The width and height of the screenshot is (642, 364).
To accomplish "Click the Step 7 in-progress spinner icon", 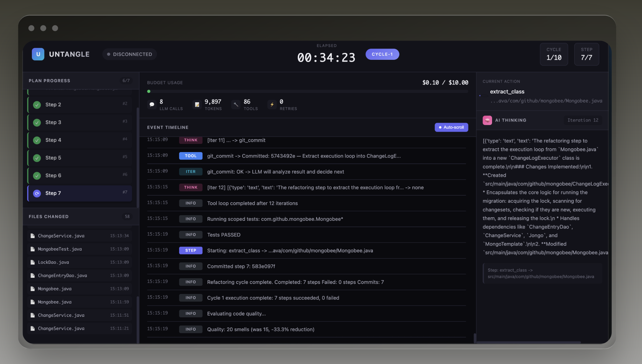I will coord(37,193).
